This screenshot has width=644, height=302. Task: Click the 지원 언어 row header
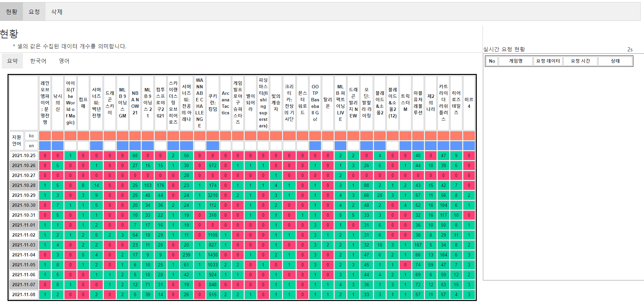[x=16, y=140]
